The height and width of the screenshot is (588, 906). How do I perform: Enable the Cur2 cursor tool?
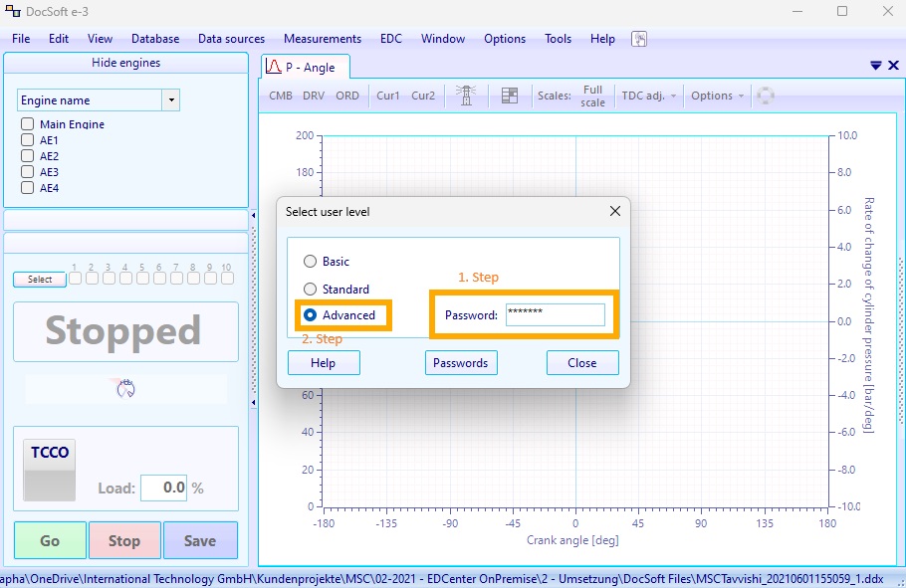pyautogui.click(x=423, y=96)
